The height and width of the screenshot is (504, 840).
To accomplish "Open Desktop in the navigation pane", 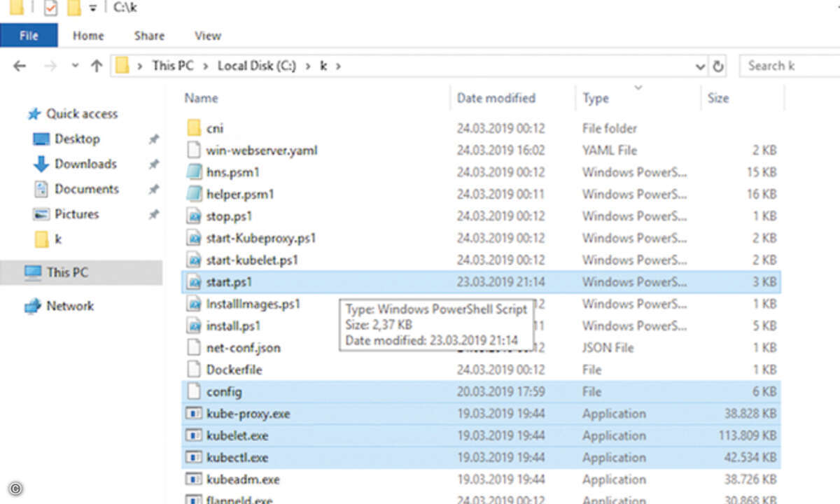I will tap(77, 139).
